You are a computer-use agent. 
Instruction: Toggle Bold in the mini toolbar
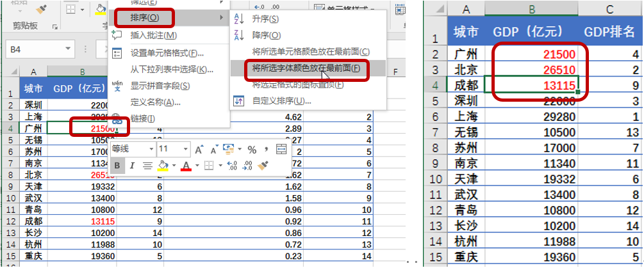(x=117, y=166)
